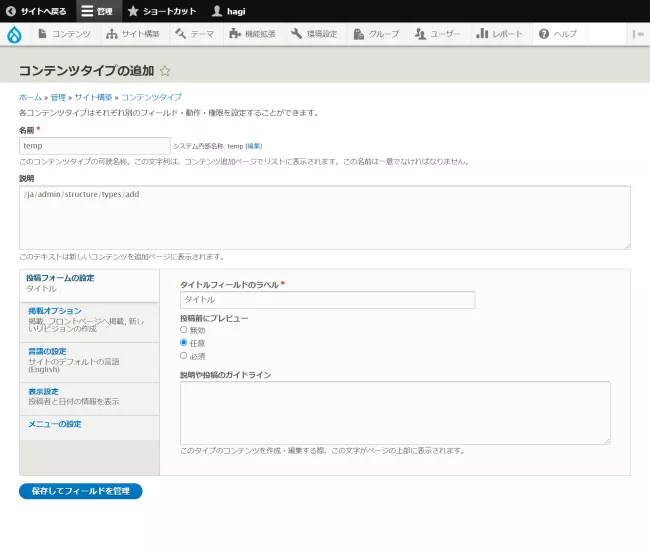The image size is (650, 554).
Task: Select the 必須 preview radio button
Action: 184,356
